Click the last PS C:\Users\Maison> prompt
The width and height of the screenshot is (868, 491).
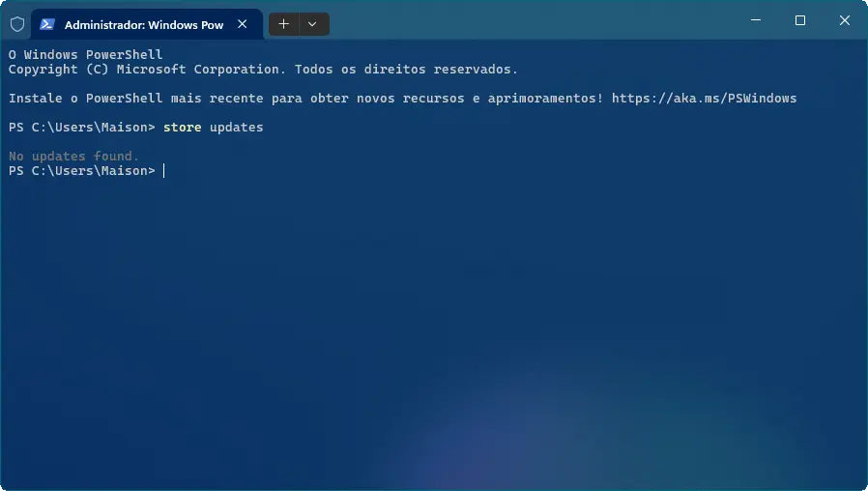tap(81, 171)
